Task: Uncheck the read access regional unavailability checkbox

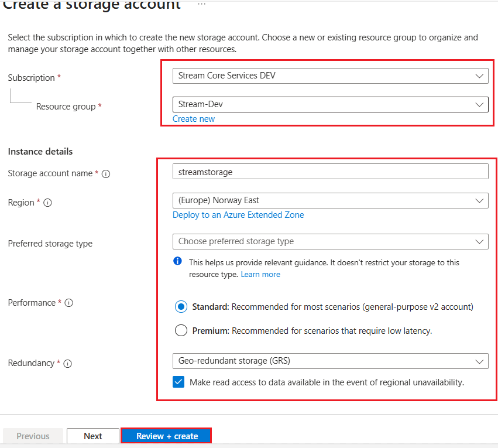Action: [x=178, y=382]
